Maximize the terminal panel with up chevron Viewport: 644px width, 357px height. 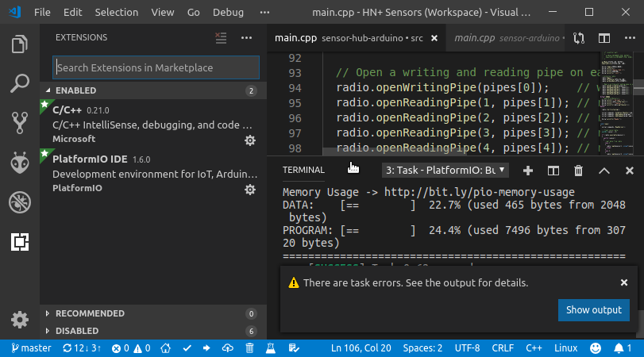(x=604, y=171)
